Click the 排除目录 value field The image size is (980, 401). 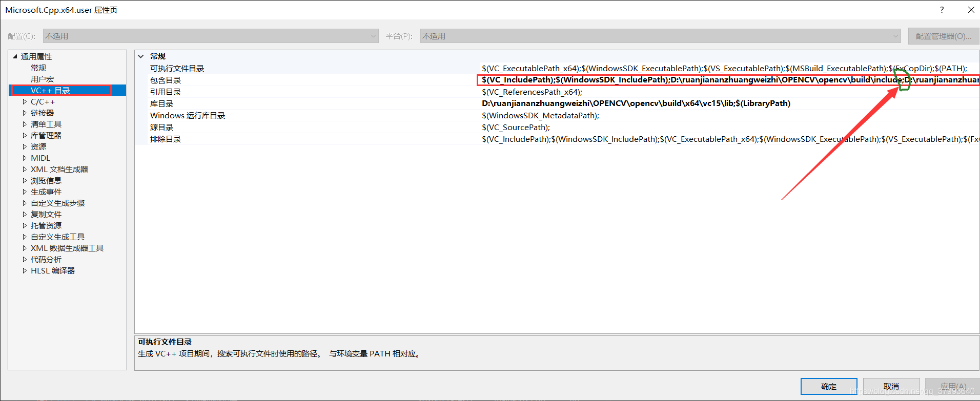(x=729, y=139)
